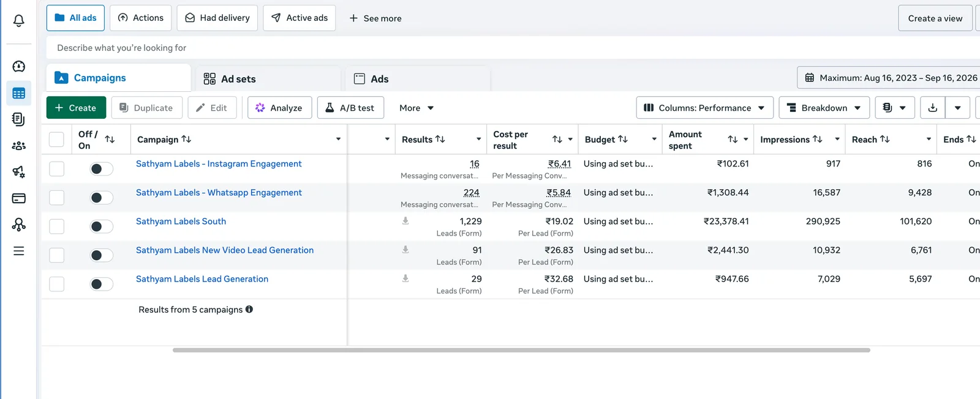Switch to the Ads tab

tap(418, 79)
